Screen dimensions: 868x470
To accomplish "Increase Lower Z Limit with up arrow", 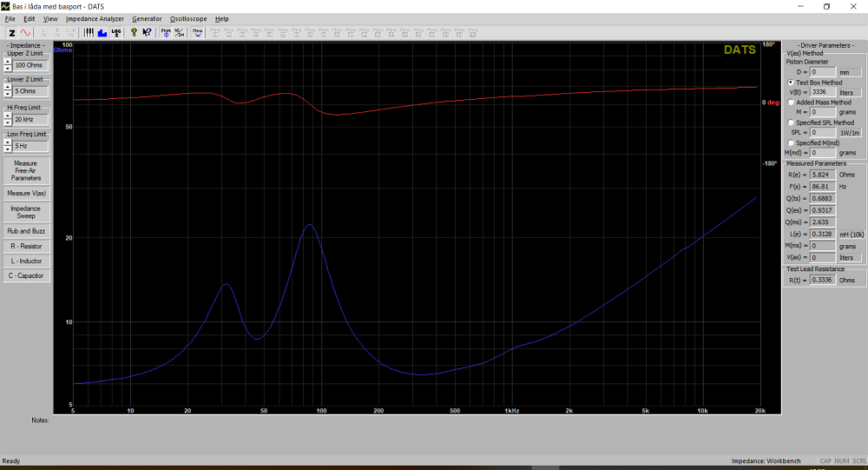I will pos(8,88).
